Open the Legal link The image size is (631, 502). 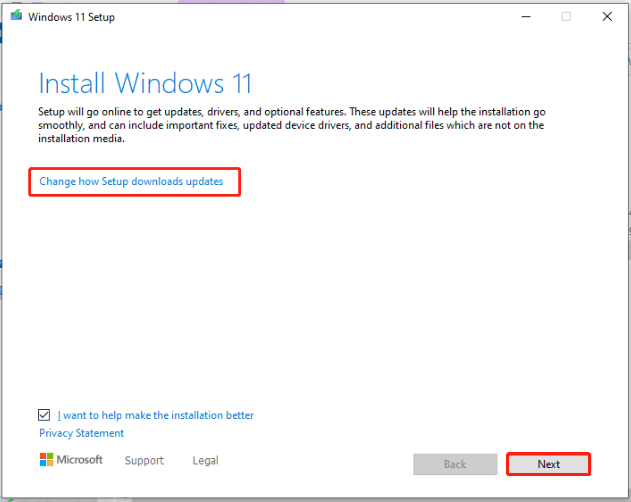205,460
